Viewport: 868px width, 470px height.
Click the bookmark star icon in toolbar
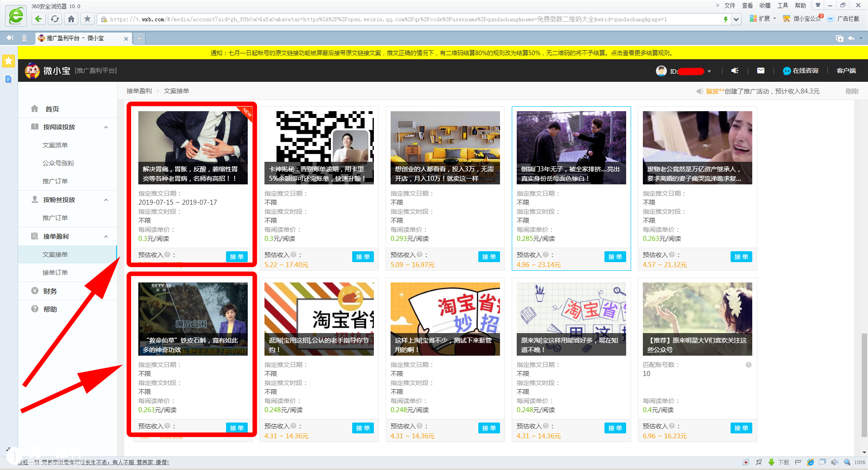(87, 19)
